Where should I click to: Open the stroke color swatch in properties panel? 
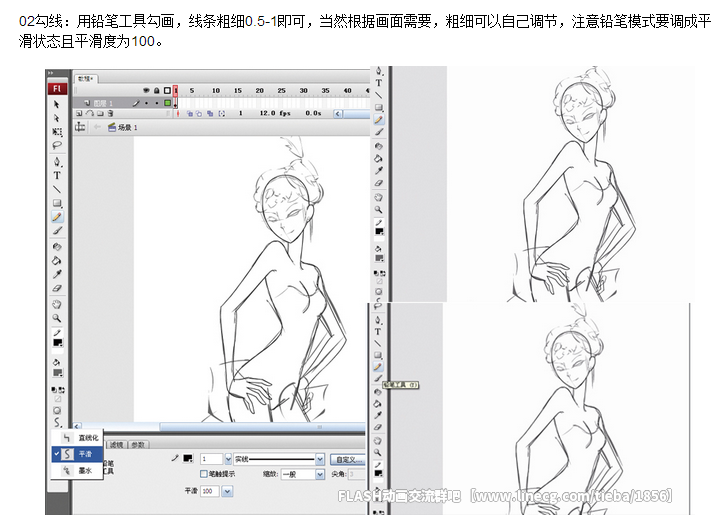click(x=188, y=458)
